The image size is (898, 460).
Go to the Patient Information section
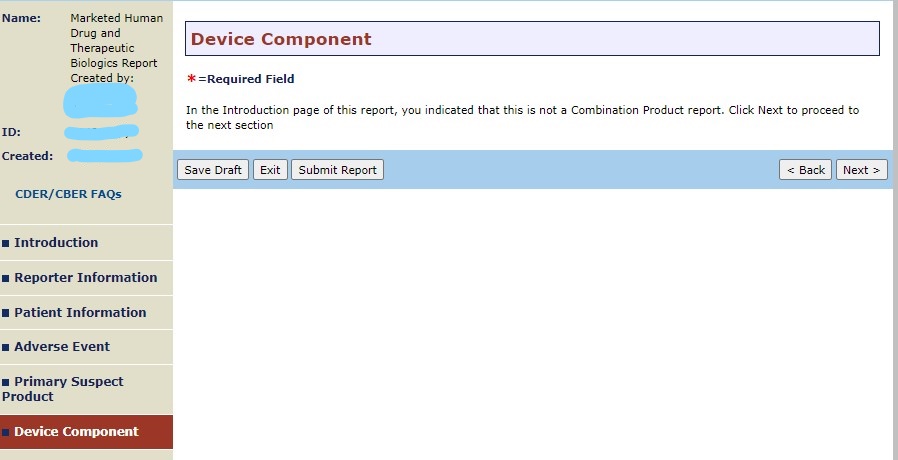tap(80, 312)
